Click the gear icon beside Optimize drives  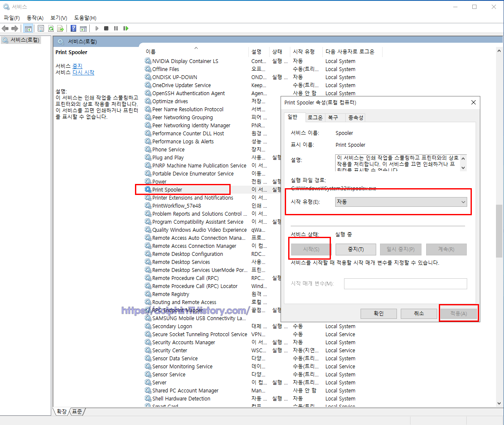148,101
